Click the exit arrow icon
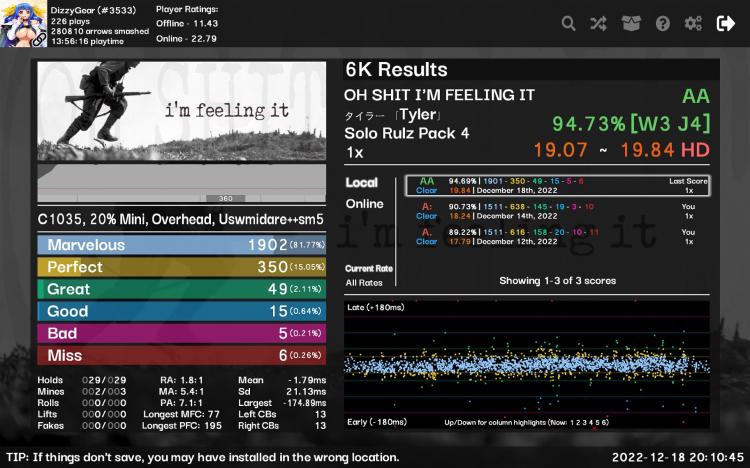The height and width of the screenshot is (468, 750). coord(726,23)
